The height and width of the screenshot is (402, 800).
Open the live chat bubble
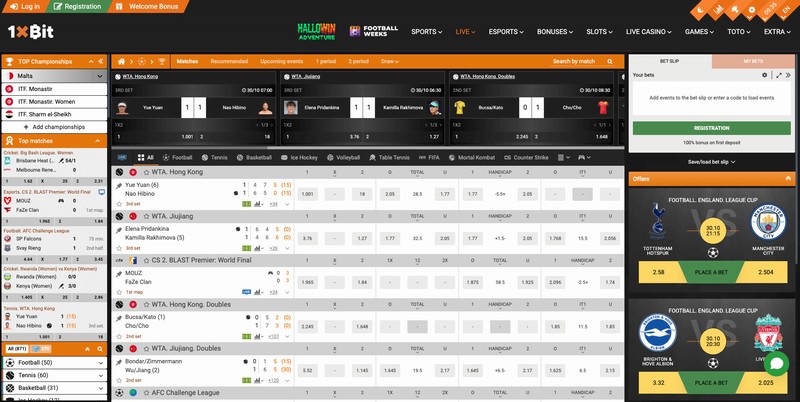[776, 363]
